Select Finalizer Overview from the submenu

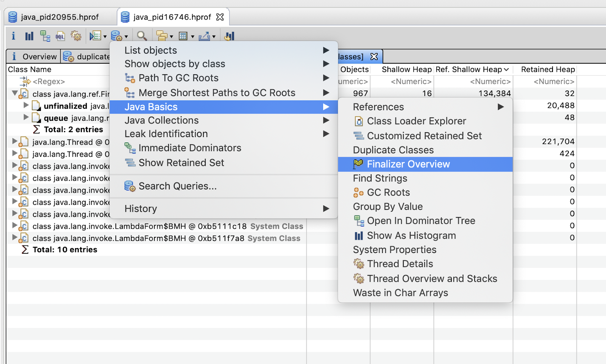coord(408,164)
